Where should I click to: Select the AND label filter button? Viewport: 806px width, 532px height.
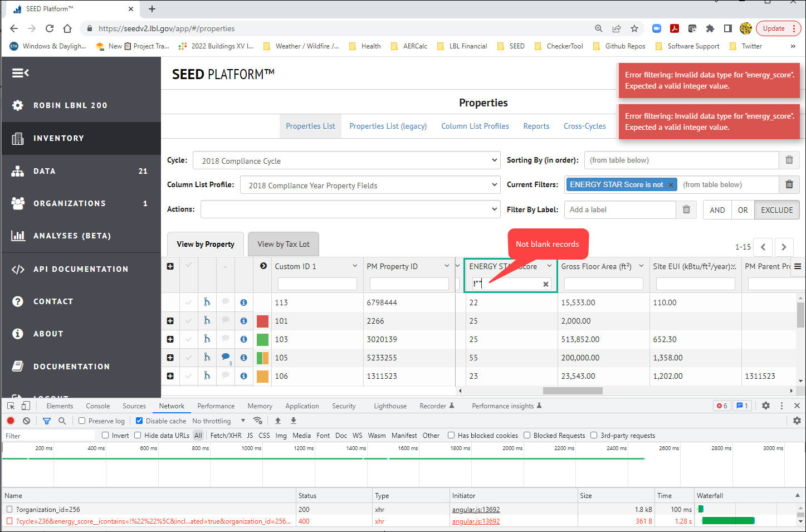click(x=717, y=210)
